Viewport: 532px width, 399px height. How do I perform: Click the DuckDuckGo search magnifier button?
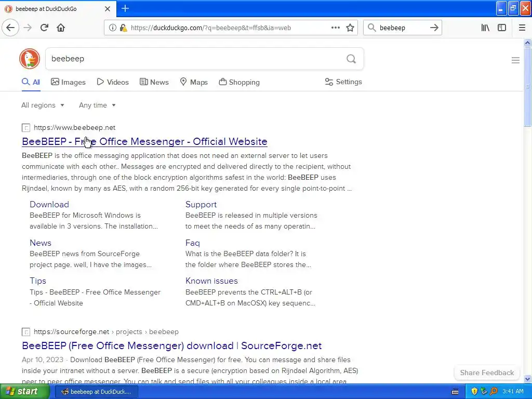point(351,59)
